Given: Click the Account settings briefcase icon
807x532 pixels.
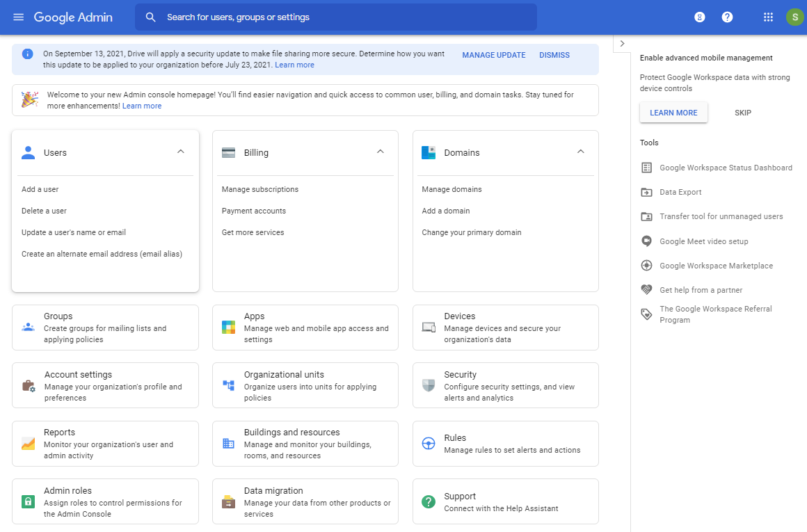Looking at the screenshot, I should pyautogui.click(x=29, y=385).
